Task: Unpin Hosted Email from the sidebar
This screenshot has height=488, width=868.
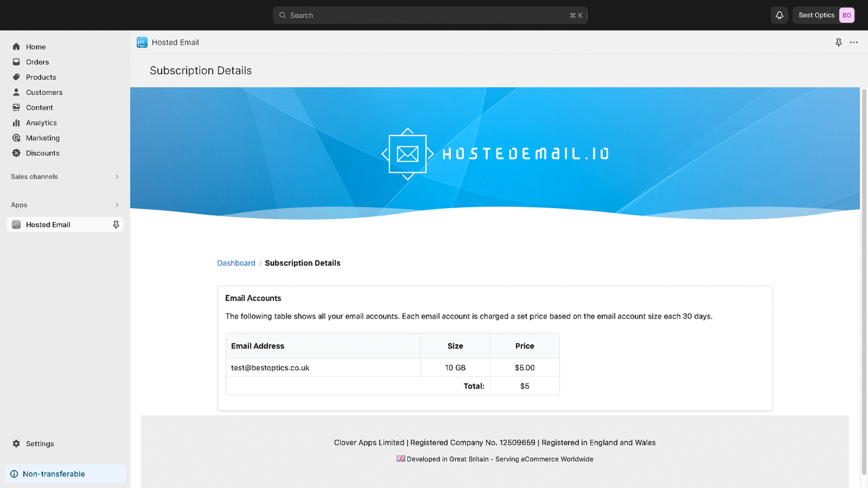Action: (x=116, y=224)
